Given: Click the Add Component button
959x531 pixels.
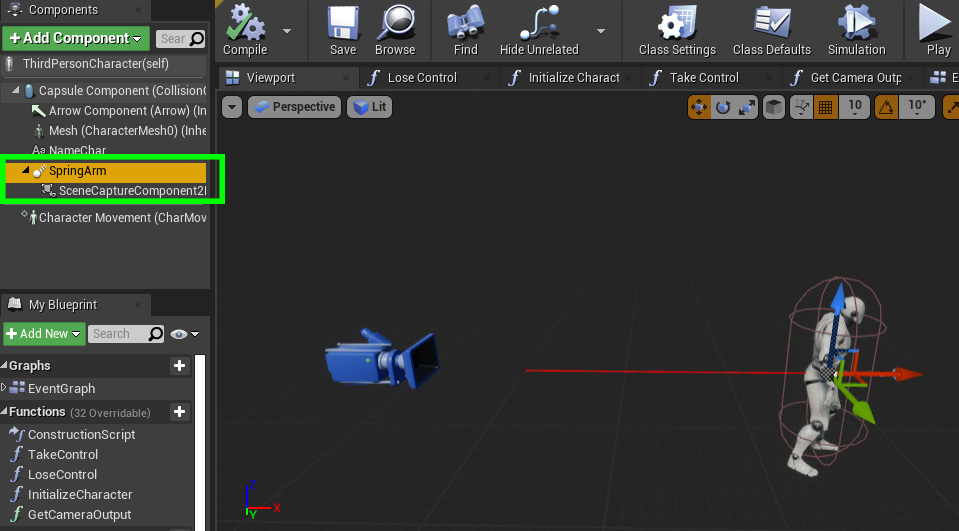Looking at the screenshot, I should click(76, 39).
